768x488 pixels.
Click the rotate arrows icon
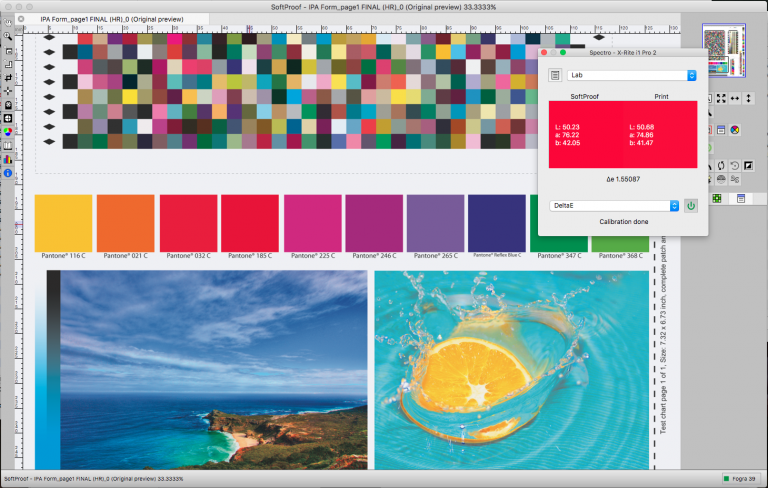click(721, 166)
